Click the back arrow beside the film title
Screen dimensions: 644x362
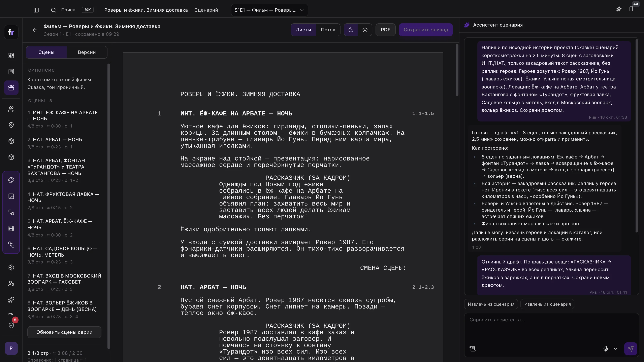(34, 30)
